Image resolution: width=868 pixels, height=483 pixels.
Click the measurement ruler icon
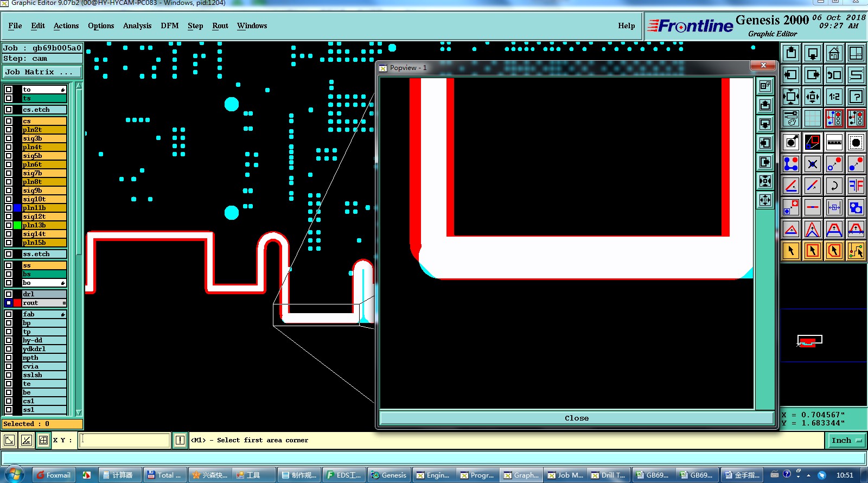coord(834,143)
